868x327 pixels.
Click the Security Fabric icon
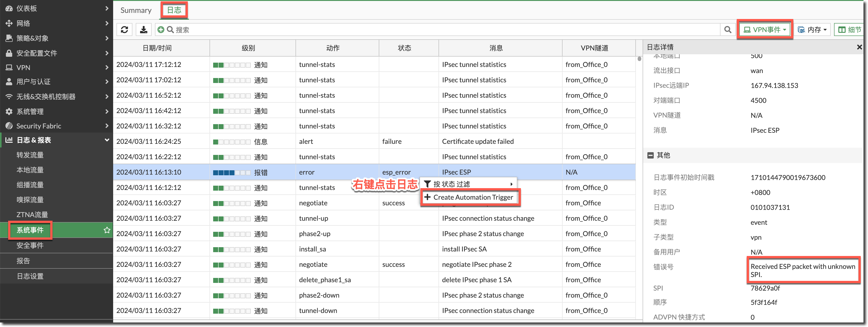pyautogui.click(x=9, y=126)
